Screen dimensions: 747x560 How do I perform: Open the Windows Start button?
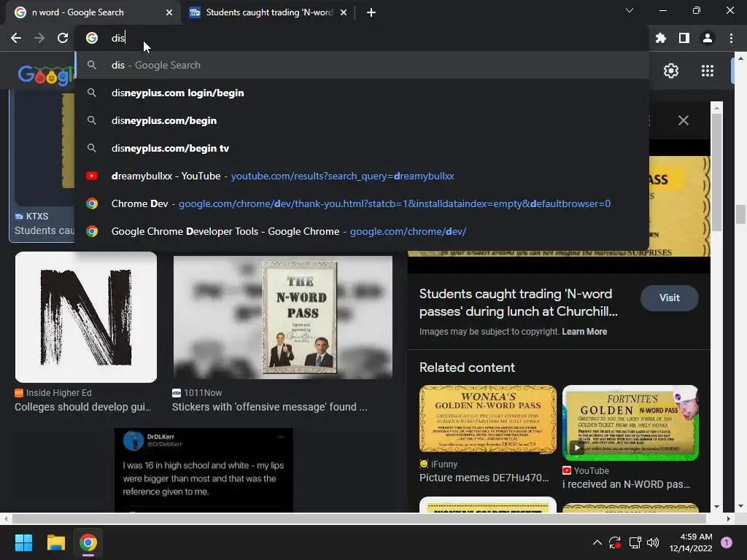point(23,542)
